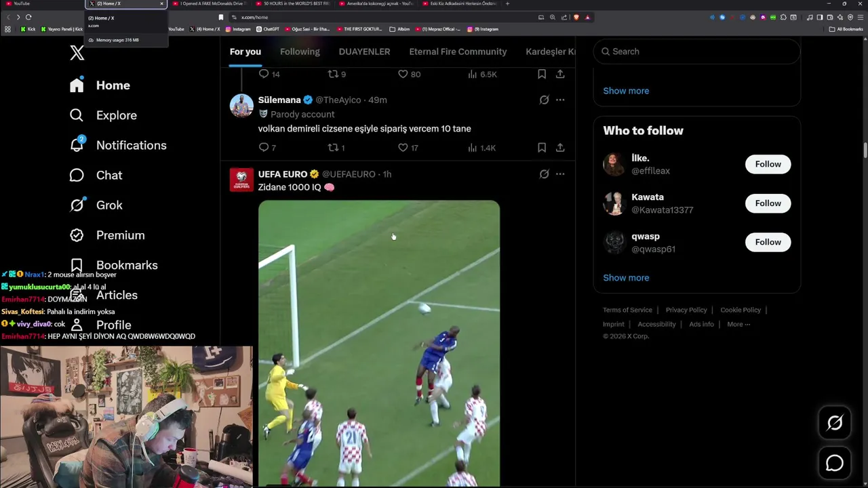
Task: Reload the page in the browser toolbar
Action: click(28, 17)
